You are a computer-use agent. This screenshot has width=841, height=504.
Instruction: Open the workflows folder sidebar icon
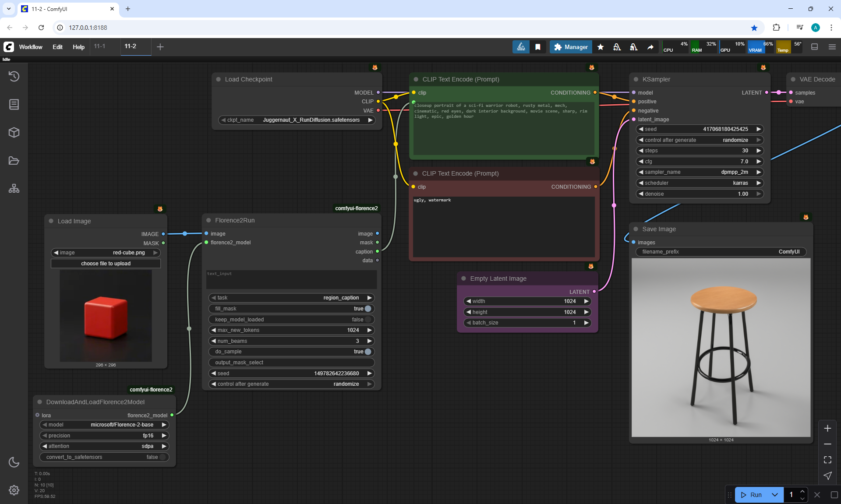click(14, 161)
